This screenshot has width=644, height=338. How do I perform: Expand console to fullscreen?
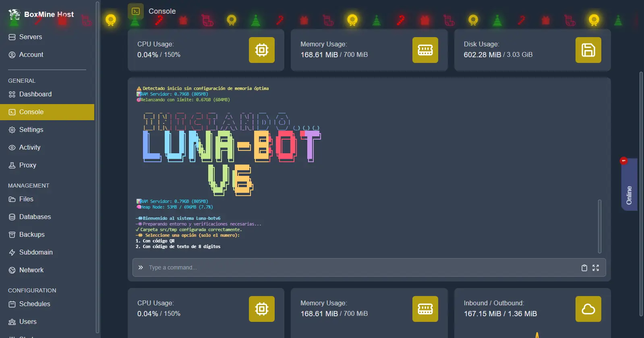point(596,268)
